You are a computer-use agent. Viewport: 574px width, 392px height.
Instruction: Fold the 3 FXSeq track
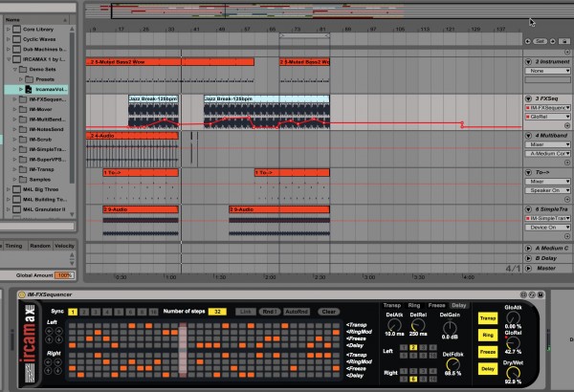pos(528,98)
